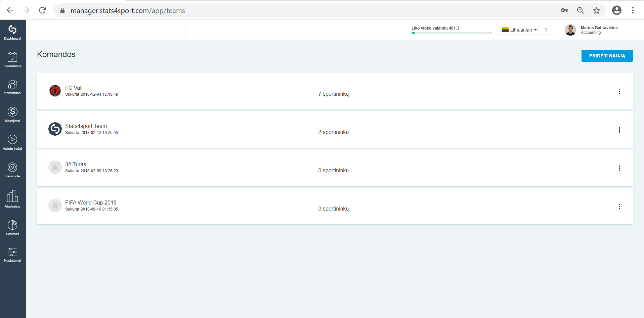Click Stats4sport Team logo
644x318 pixels.
(x=55, y=129)
